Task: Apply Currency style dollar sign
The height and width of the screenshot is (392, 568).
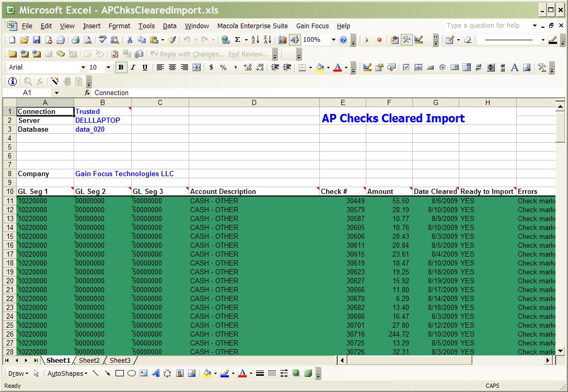Action: point(211,67)
